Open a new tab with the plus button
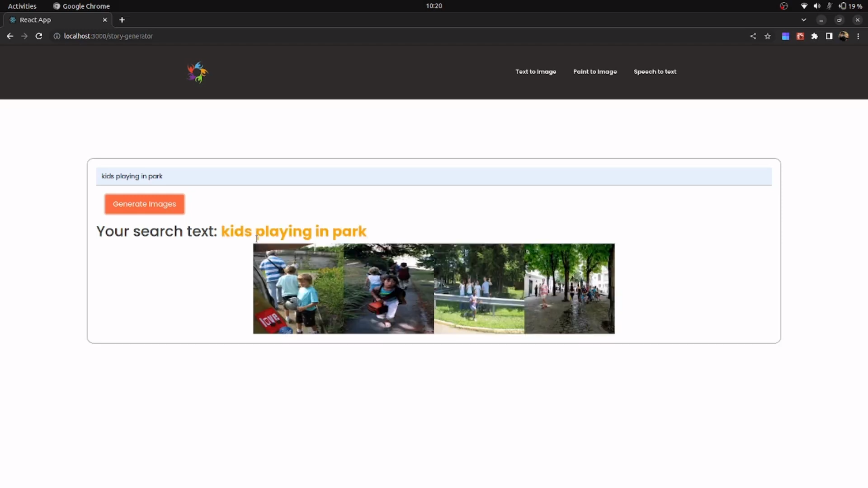Screen dimensions: 868x488 122,20
